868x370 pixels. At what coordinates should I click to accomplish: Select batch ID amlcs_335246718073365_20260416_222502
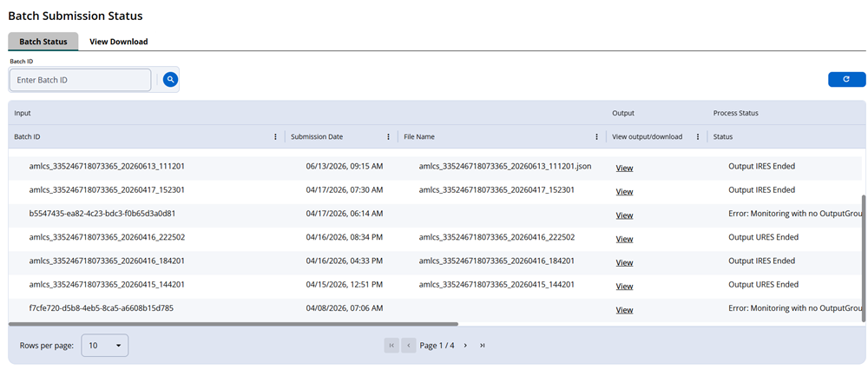pyautogui.click(x=107, y=237)
